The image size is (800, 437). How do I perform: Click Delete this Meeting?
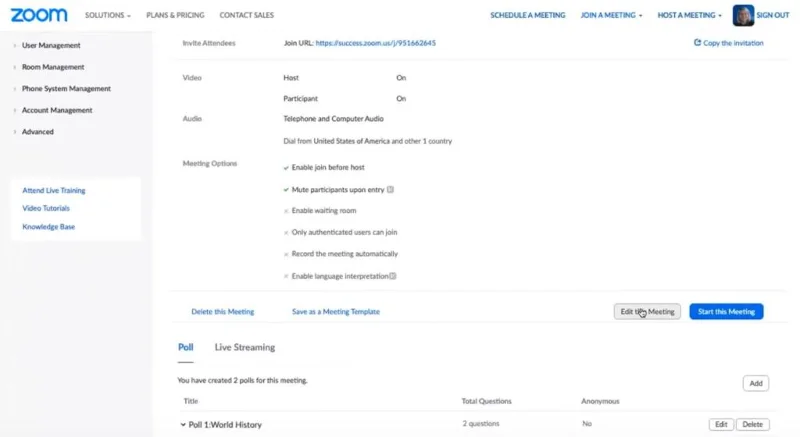point(222,312)
